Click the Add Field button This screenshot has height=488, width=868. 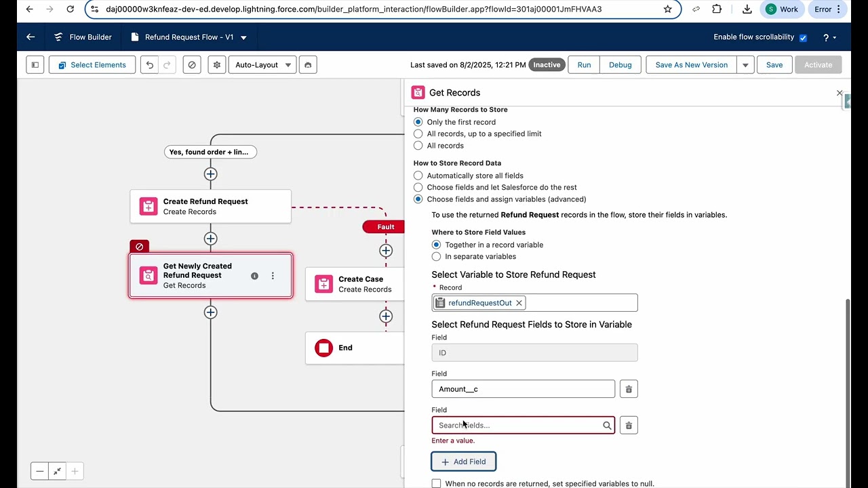coord(464,462)
